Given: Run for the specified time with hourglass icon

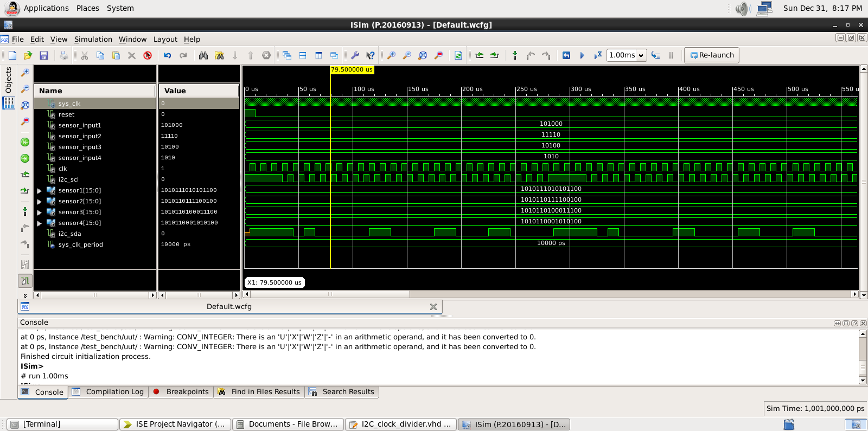Looking at the screenshot, I should point(598,55).
